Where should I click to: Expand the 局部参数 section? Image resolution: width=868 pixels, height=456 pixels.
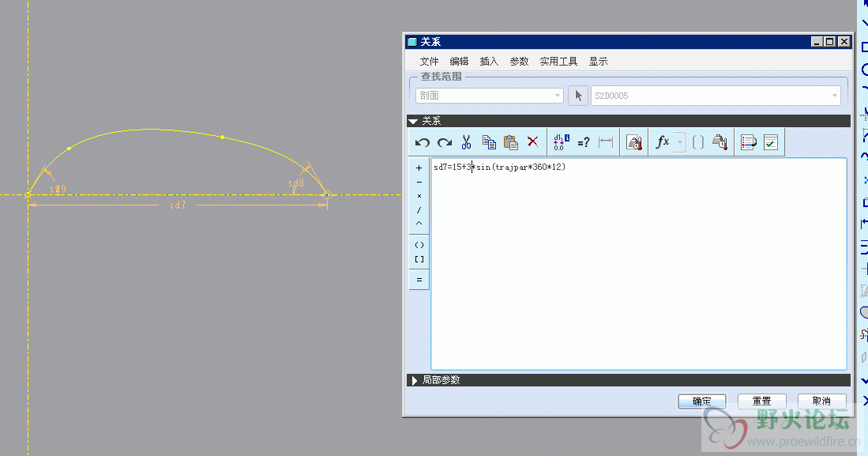(414, 380)
